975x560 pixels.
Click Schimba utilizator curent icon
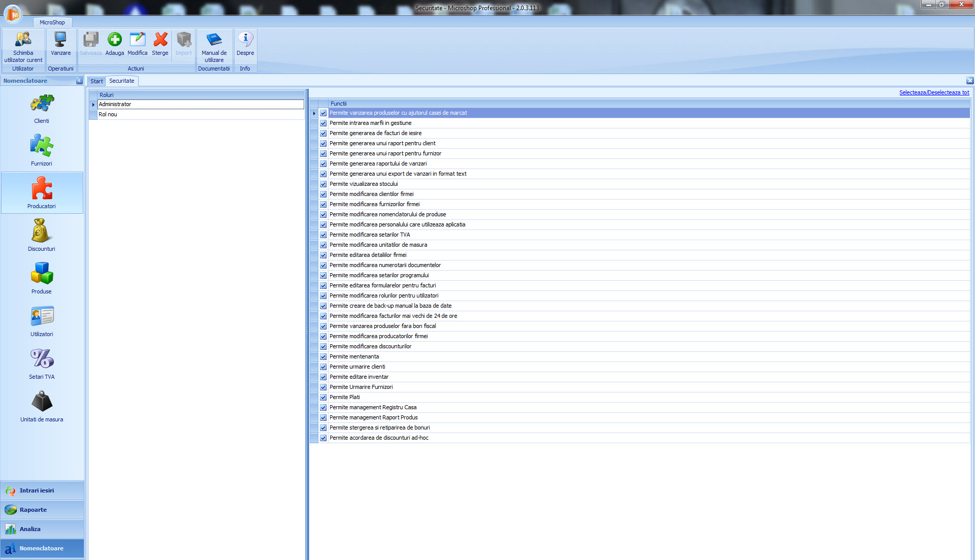click(23, 40)
